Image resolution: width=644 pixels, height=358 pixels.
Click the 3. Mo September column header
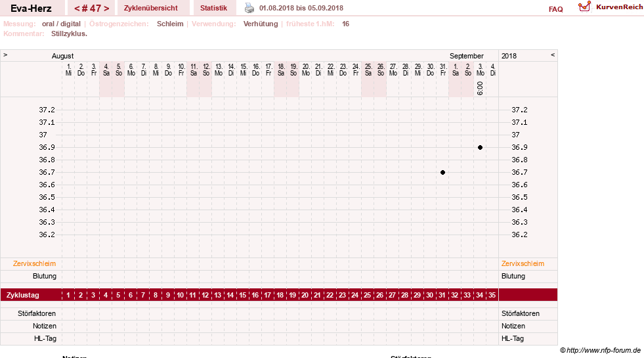click(x=480, y=70)
